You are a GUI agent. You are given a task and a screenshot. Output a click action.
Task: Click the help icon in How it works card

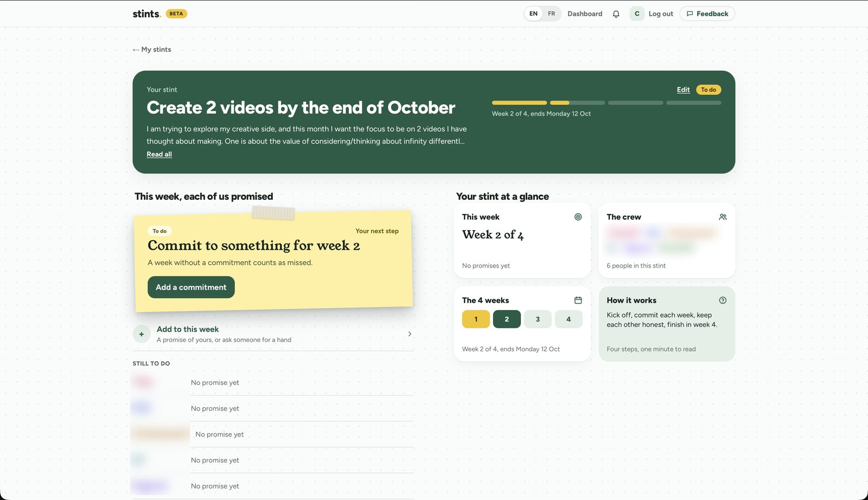723,300
